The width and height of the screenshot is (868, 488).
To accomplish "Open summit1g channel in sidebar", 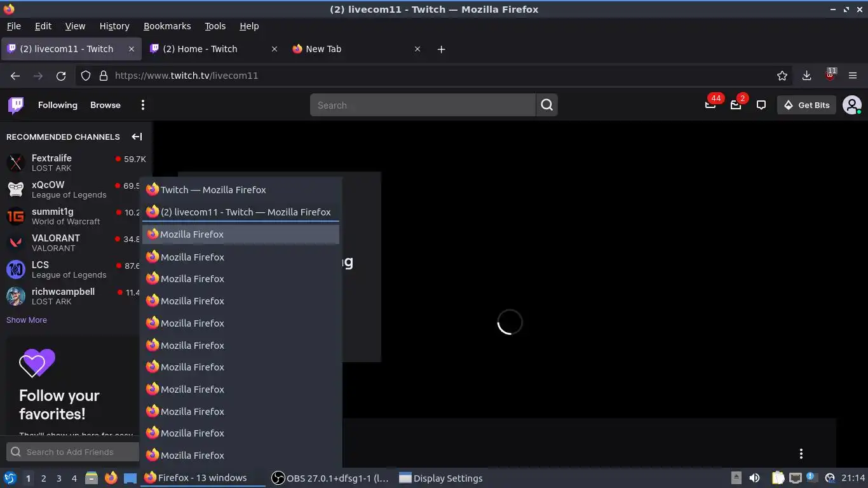I will pyautogui.click(x=76, y=216).
